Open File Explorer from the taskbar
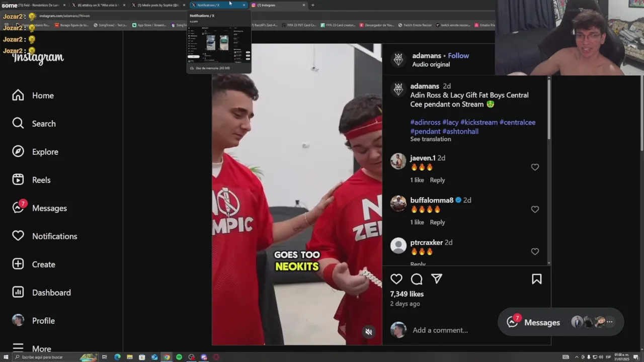 (x=130, y=357)
